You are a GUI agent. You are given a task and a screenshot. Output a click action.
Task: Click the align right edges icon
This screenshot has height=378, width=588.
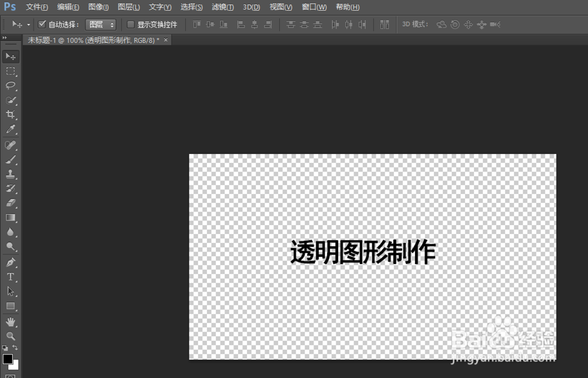(268, 24)
